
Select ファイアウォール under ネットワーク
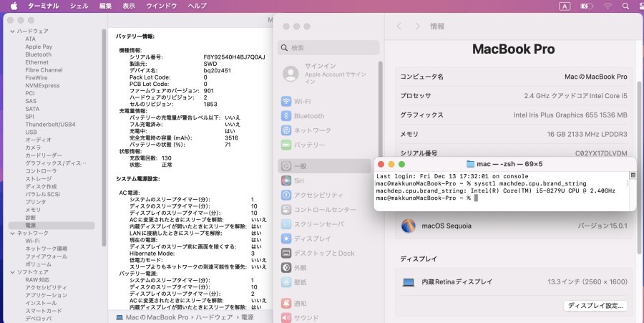pos(46,256)
